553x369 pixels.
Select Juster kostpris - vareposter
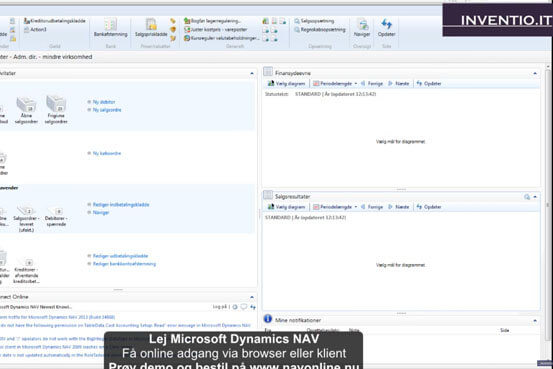[x=215, y=30]
